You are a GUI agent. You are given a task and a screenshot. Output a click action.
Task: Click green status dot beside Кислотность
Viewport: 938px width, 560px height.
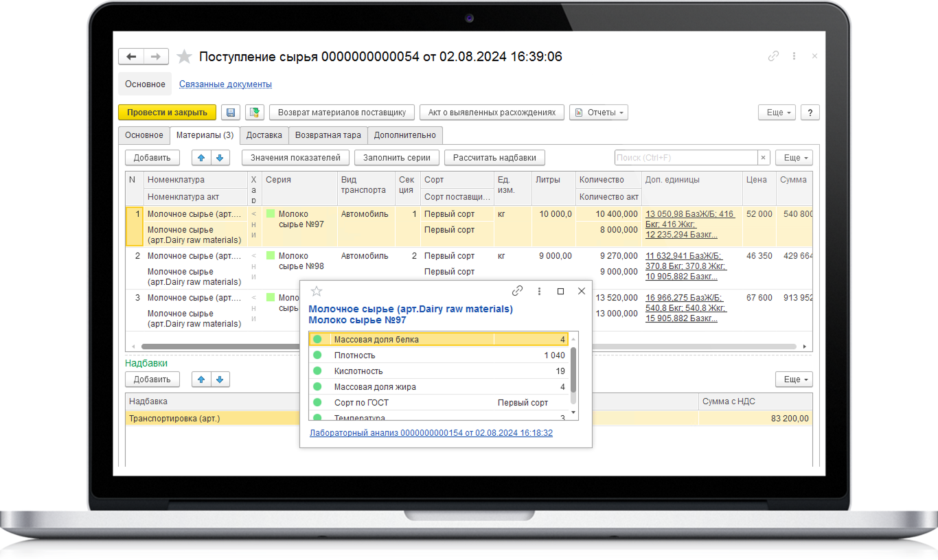pos(317,371)
